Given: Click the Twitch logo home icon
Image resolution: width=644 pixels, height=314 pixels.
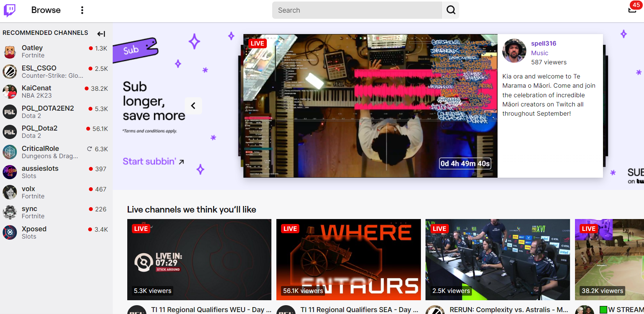Looking at the screenshot, I should pos(10,10).
